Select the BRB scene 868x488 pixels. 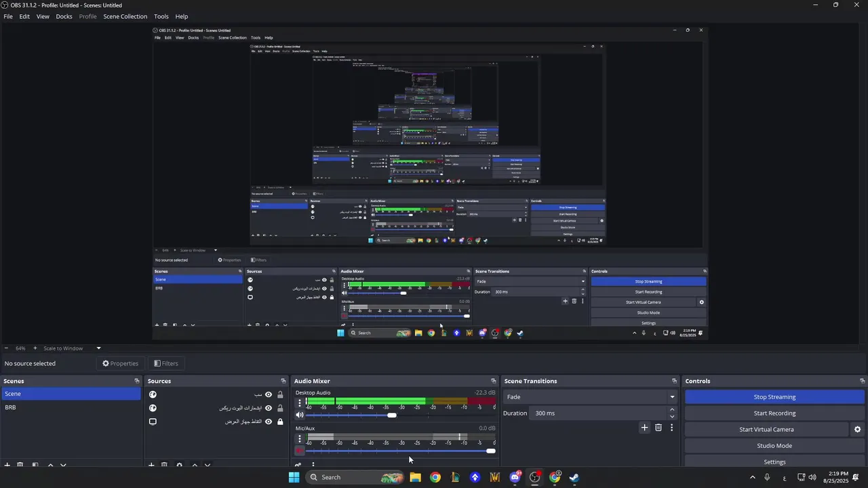pos(71,407)
